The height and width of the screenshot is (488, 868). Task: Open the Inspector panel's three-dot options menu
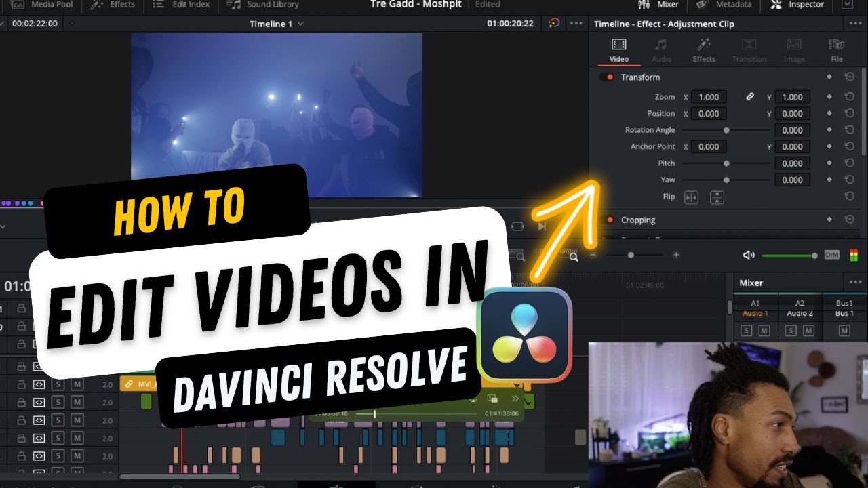(x=855, y=24)
